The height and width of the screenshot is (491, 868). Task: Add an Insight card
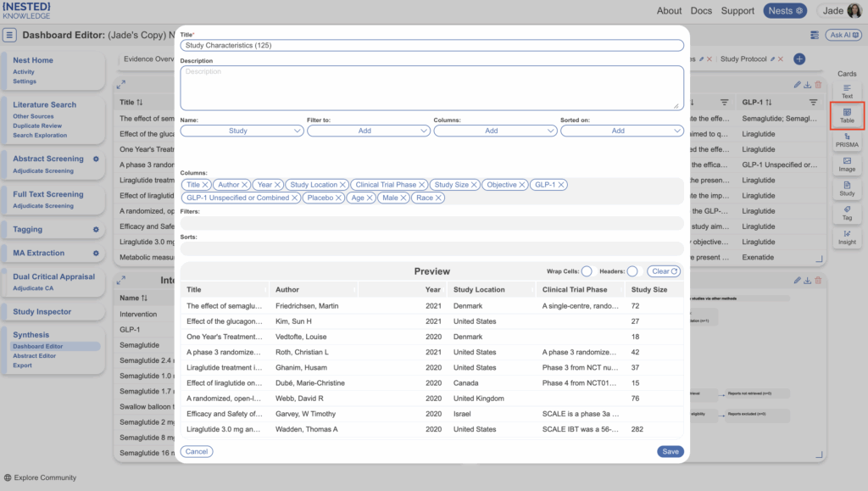(x=847, y=237)
